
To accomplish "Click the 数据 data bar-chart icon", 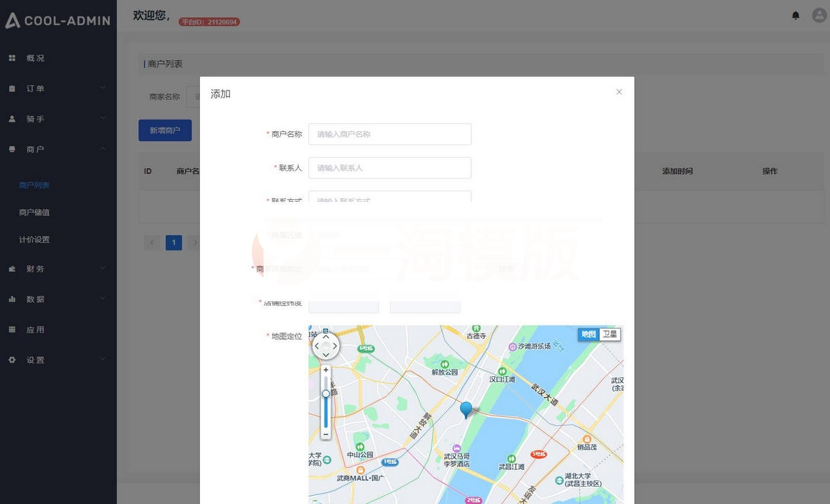I will (12, 299).
